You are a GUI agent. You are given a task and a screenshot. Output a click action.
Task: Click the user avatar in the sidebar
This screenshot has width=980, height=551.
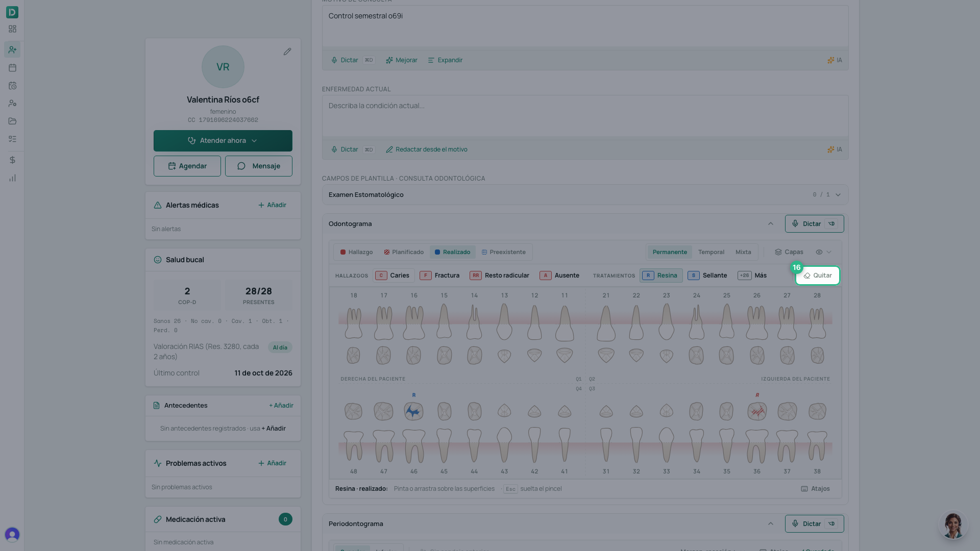point(12,534)
